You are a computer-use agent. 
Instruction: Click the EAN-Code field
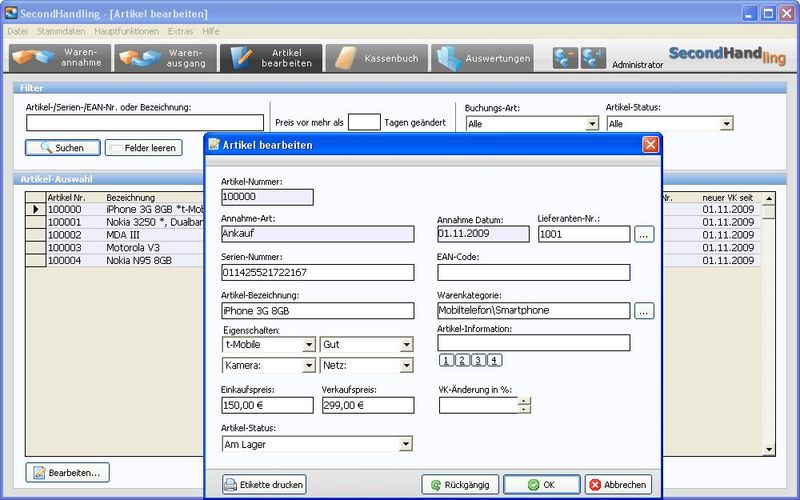point(533,272)
